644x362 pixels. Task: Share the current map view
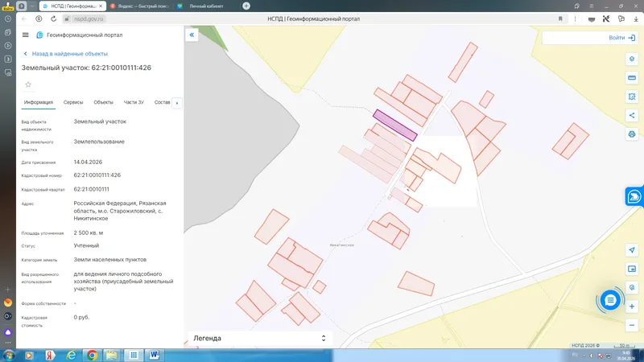632,115
